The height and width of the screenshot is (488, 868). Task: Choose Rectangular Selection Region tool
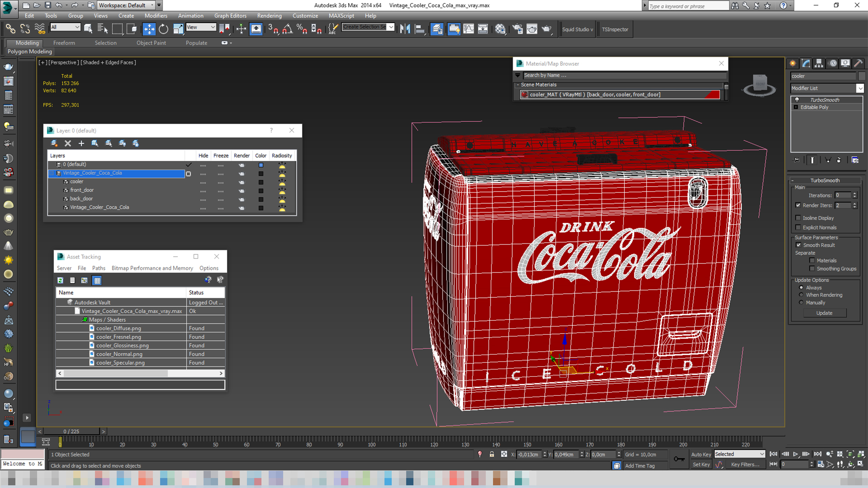point(117,29)
